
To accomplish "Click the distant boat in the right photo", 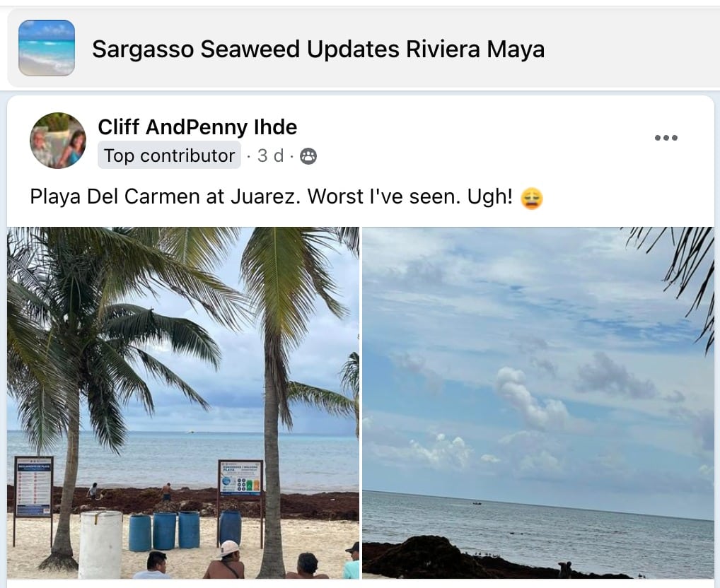I will coord(477,503).
